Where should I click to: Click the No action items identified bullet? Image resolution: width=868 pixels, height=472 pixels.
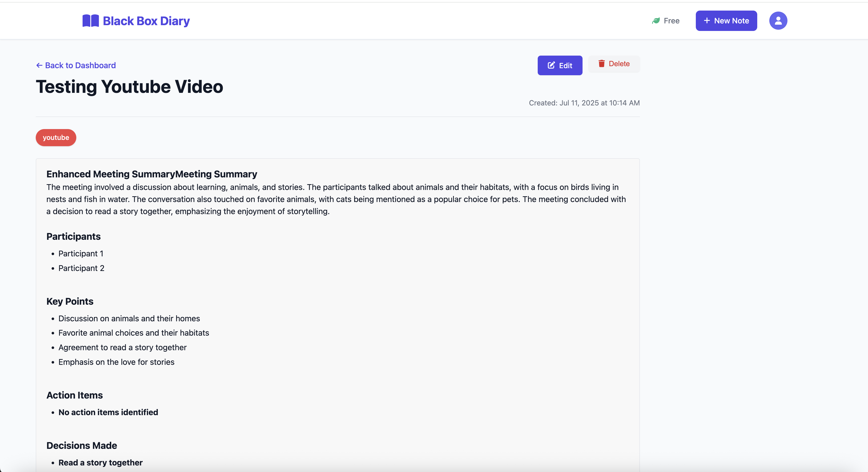(x=108, y=412)
